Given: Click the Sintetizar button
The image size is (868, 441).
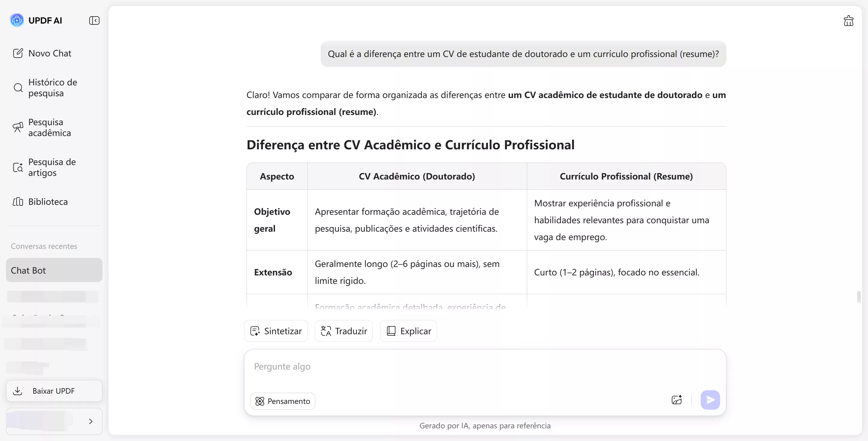Looking at the screenshot, I should (276, 331).
